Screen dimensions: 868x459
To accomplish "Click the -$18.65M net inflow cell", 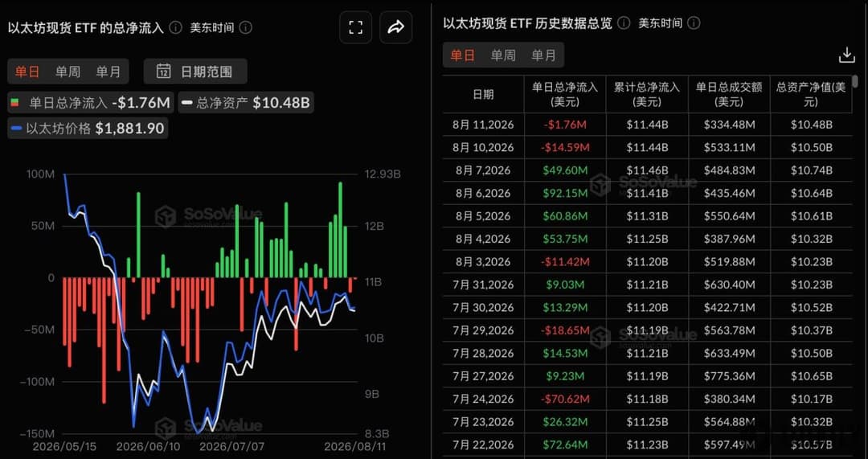I will coord(565,330).
